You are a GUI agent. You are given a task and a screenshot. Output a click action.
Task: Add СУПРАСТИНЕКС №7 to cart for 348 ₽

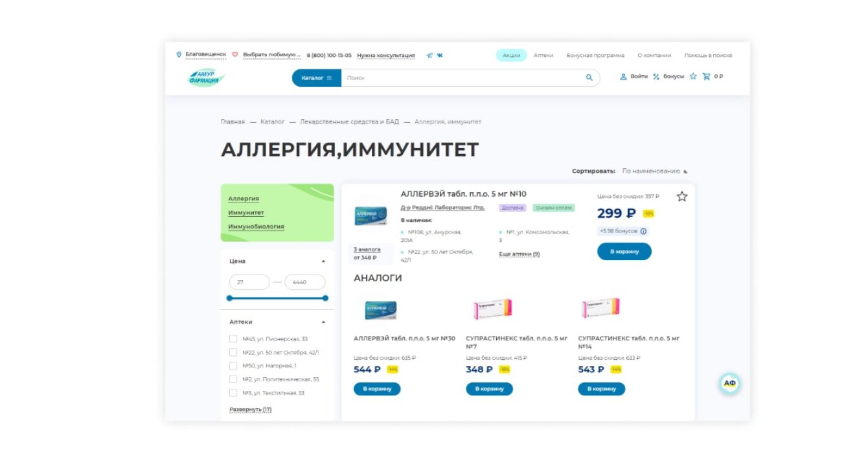489,389
